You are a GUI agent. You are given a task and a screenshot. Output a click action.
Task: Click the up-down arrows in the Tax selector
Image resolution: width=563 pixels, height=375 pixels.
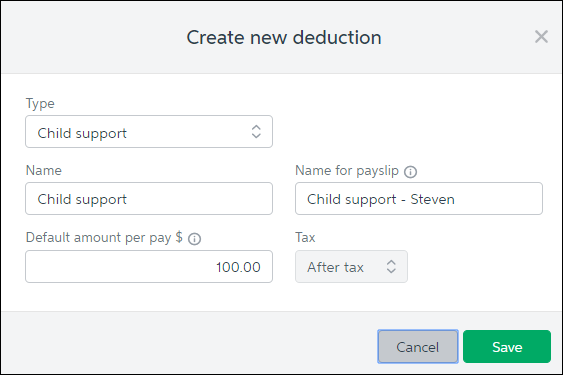coord(391,267)
